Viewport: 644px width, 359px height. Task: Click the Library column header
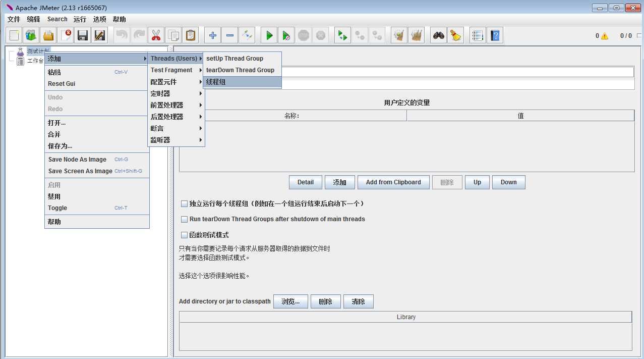[x=406, y=317]
